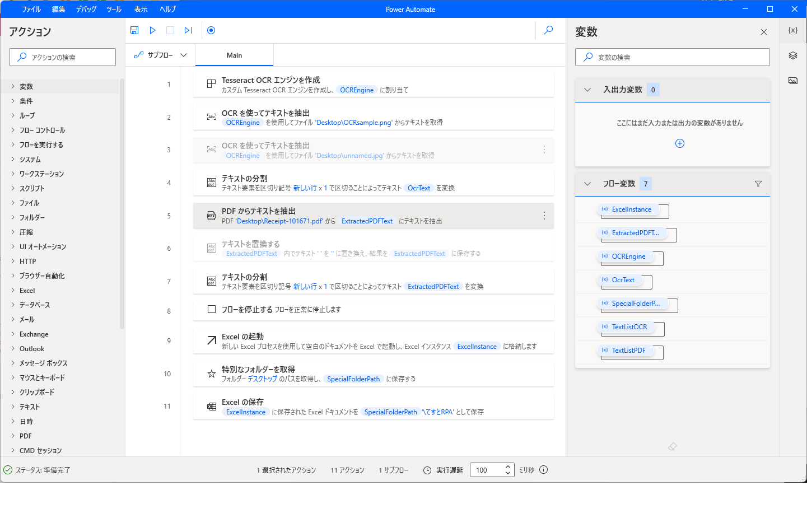Image resolution: width=807 pixels, height=532 pixels.
Task: Open more options for disabled step 3
Action: [x=544, y=150]
